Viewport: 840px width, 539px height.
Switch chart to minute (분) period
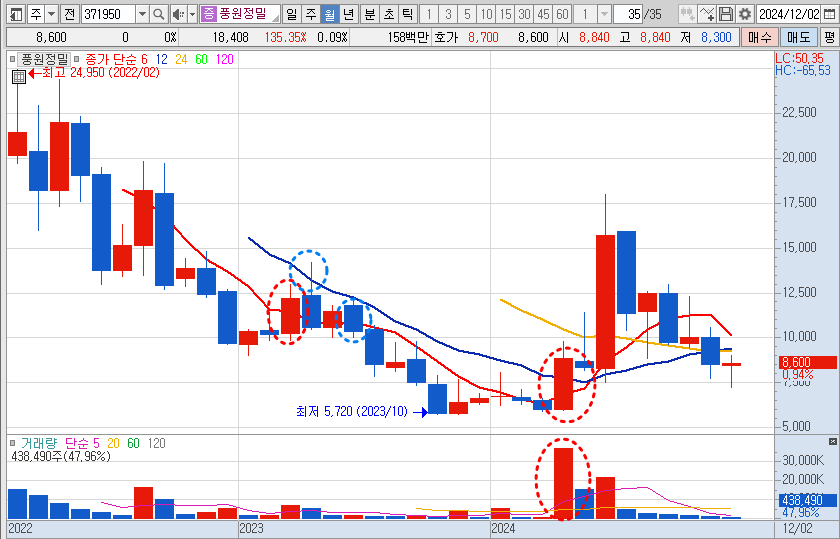[370, 14]
